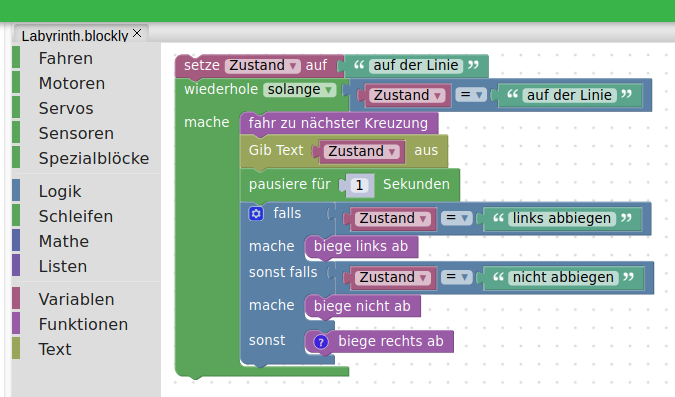Select the 'biege rechts ab' block label
Viewport: 675px width, 397px height.
390,341
